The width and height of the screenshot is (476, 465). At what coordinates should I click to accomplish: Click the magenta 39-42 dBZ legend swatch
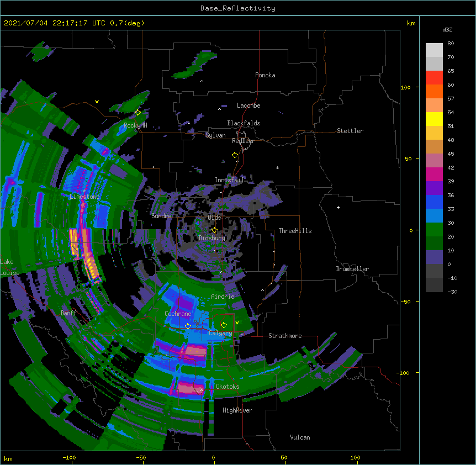[434, 174]
